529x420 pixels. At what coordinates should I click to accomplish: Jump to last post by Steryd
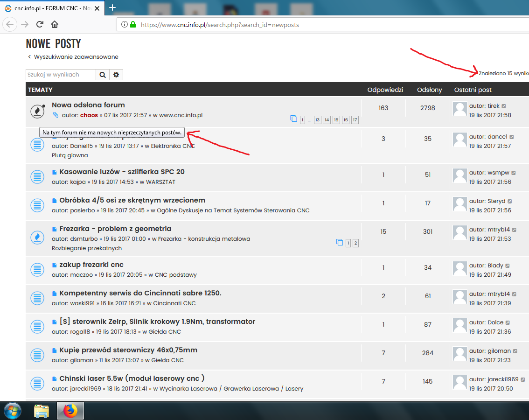pos(510,201)
